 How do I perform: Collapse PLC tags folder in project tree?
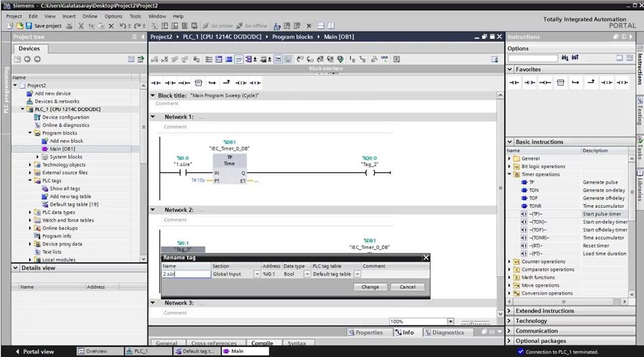pos(30,180)
